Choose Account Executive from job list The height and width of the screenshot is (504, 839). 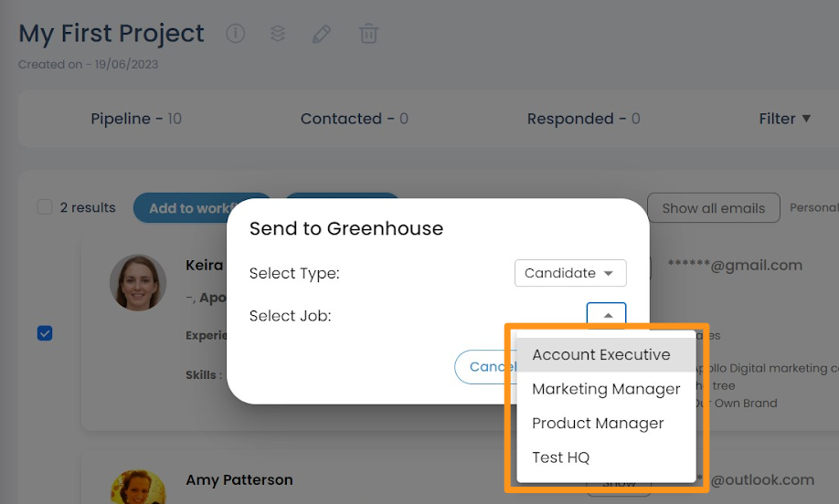(x=606, y=355)
